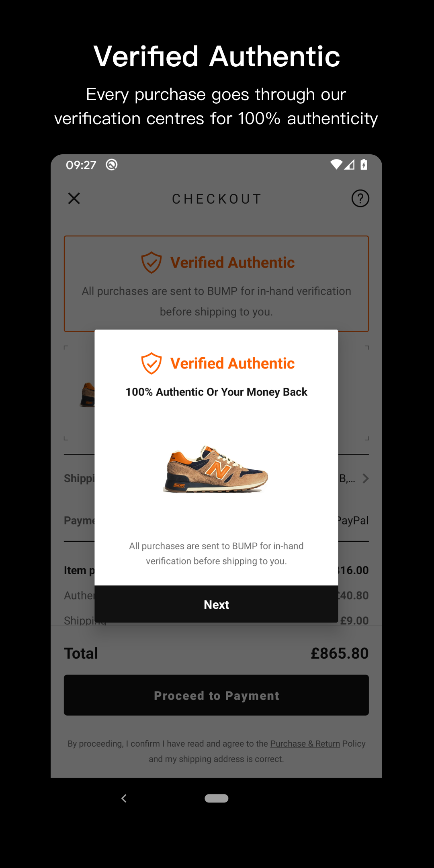Close the checkout with the X icon
Image resolution: width=434 pixels, height=868 pixels.
click(x=74, y=199)
